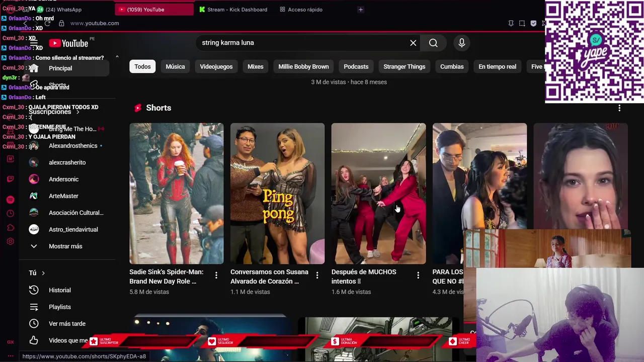Image resolution: width=644 pixels, height=362 pixels.
Task: Reload the YouTube page
Action: [x=47, y=23]
